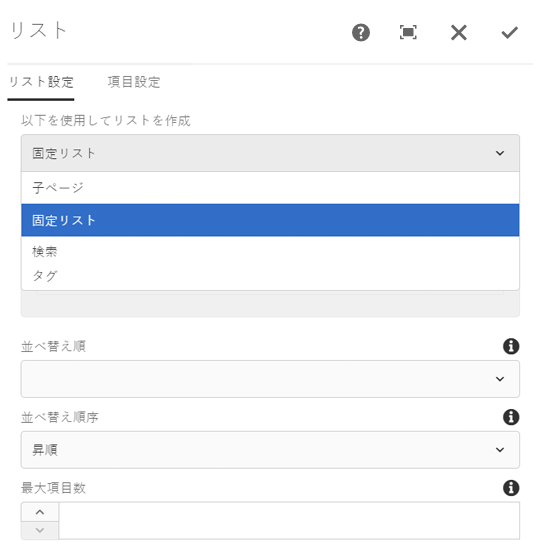Choose タグ from the dropdown list
This screenshot has height=550, width=546.
pos(270,276)
